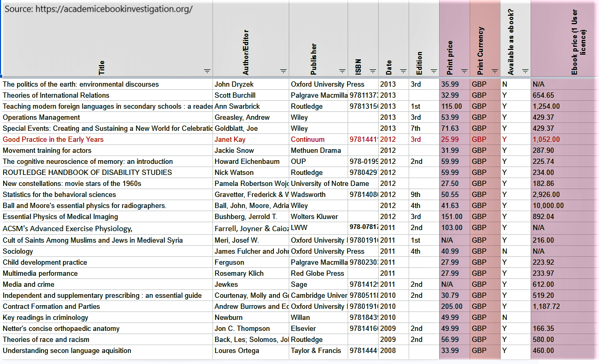This screenshot has width=599, height=364.
Task: Open the Author/Editor column filter dropdown
Action: pyautogui.click(x=283, y=71)
